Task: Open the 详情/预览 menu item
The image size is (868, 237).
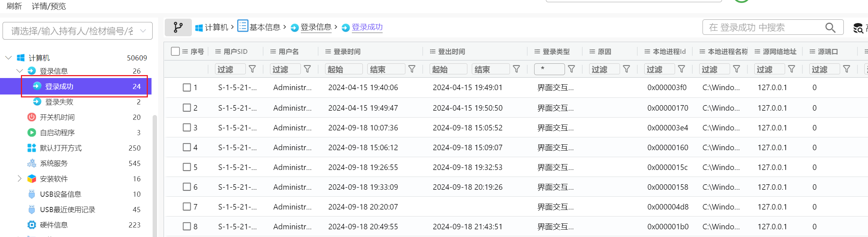Action: pos(49,6)
